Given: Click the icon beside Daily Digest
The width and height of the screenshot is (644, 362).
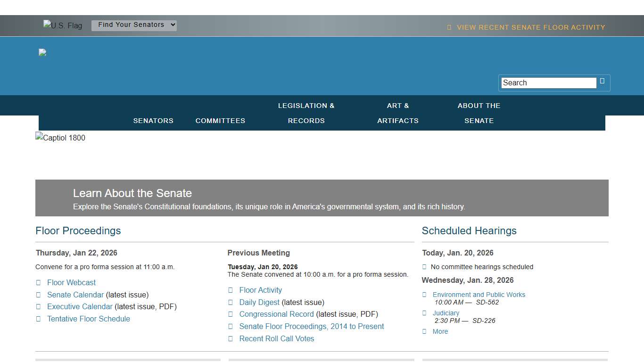Looking at the screenshot, I should (x=231, y=302).
